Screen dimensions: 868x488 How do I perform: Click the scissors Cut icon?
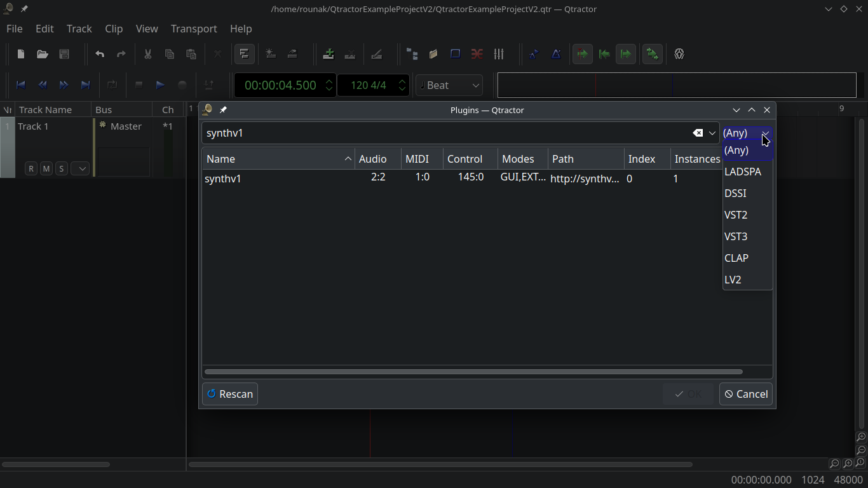point(147,54)
